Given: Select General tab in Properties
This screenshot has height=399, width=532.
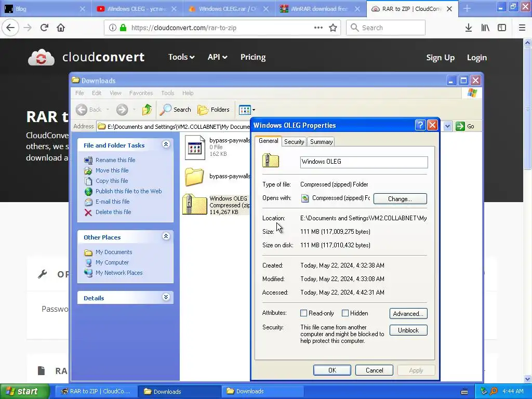Looking at the screenshot, I should point(268,141).
